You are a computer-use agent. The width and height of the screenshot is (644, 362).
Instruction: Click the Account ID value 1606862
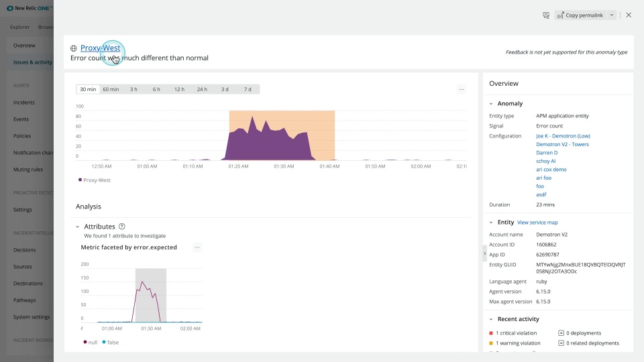tap(546, 245)
